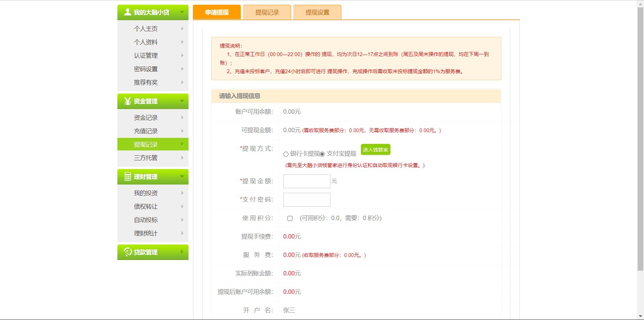Click the 资金管理 header bar
Screen dimensions: 644x320
153,101
